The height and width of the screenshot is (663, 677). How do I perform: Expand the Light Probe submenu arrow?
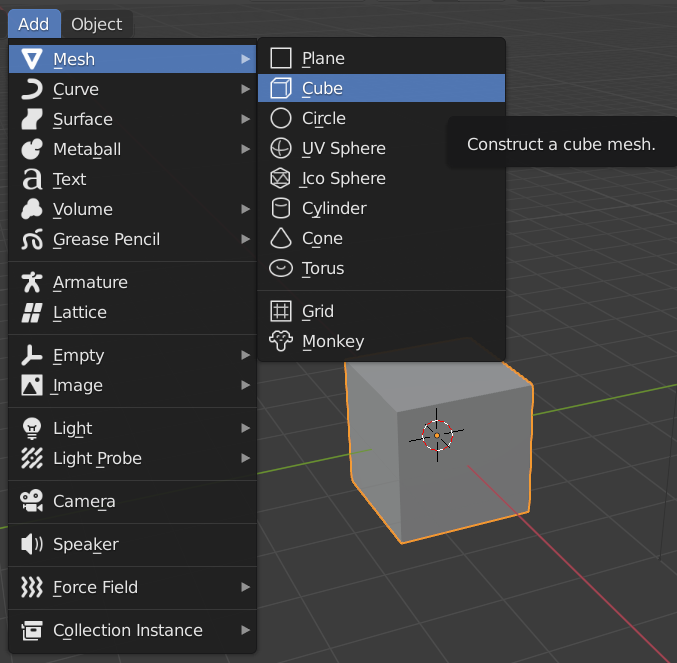tap(245, 458)
